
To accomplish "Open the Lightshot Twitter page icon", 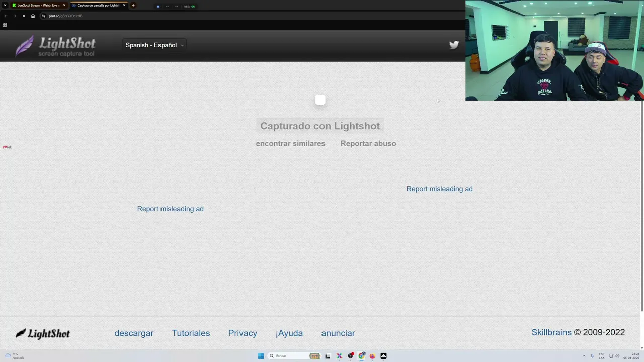I will pyautogui.click(x=454, y=45).
